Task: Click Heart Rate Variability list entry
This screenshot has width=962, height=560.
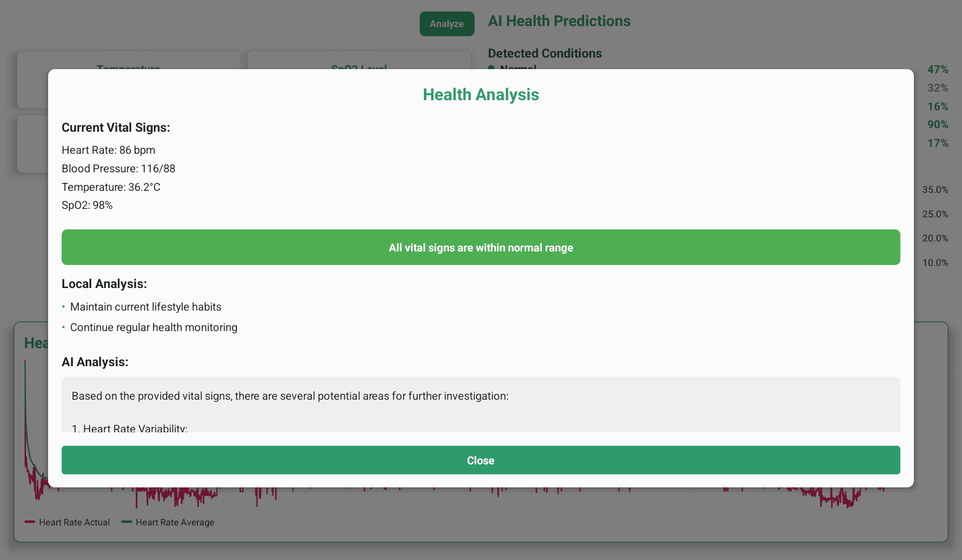Action: pos(129,428)
